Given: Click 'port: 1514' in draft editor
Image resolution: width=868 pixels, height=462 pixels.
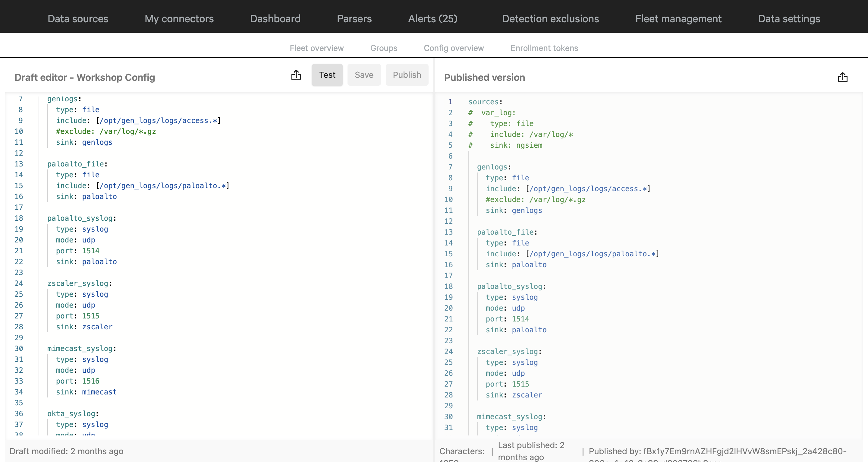Looking at the screenshot, I should coord(77,251).
